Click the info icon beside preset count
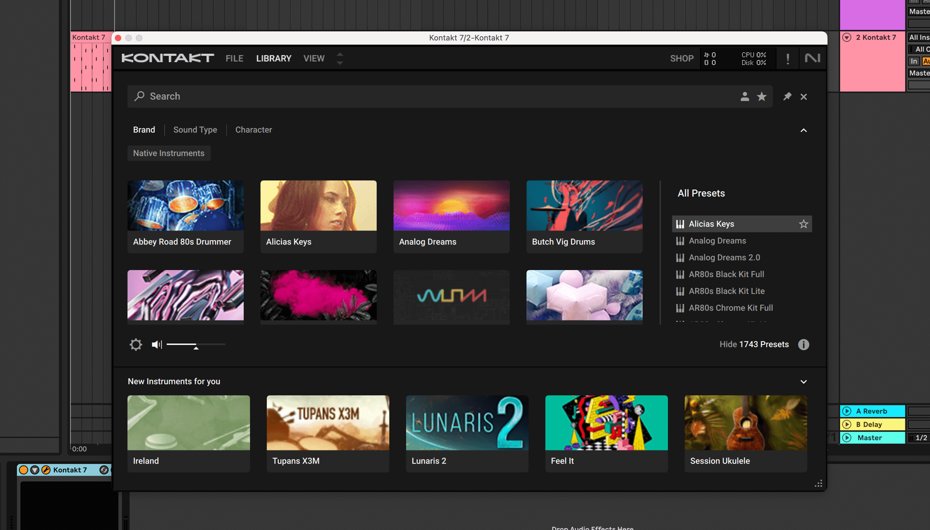The width and height of the screenshot is (930, 530). tap(803, 345)
